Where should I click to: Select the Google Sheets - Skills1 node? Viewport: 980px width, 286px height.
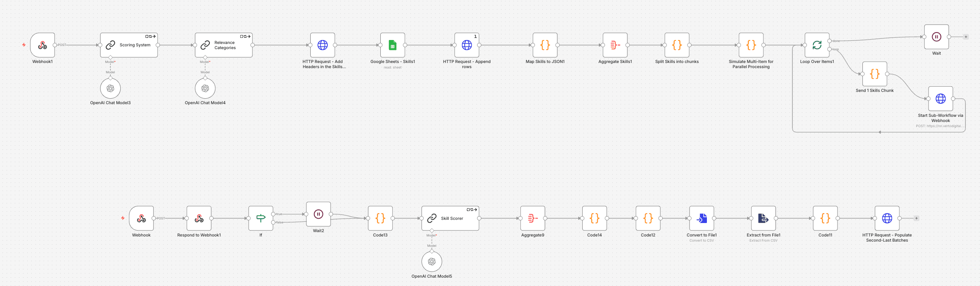[x=392, y=45]
